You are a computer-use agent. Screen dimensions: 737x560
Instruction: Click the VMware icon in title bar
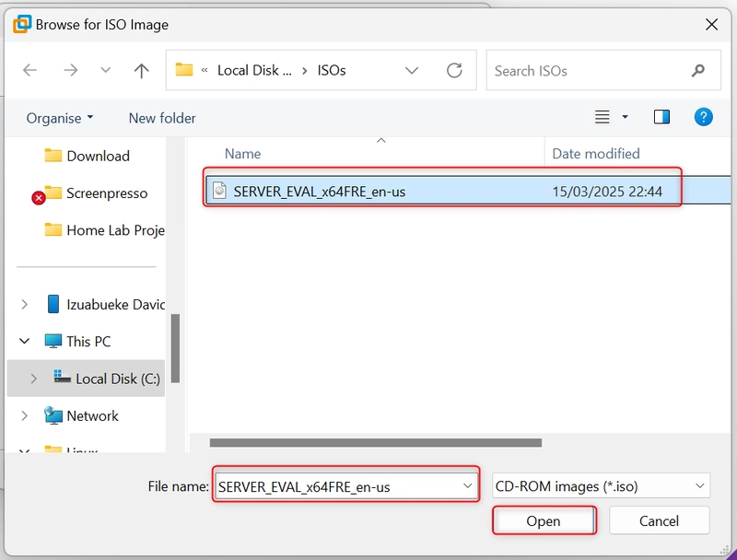click(x=22, y=24)
